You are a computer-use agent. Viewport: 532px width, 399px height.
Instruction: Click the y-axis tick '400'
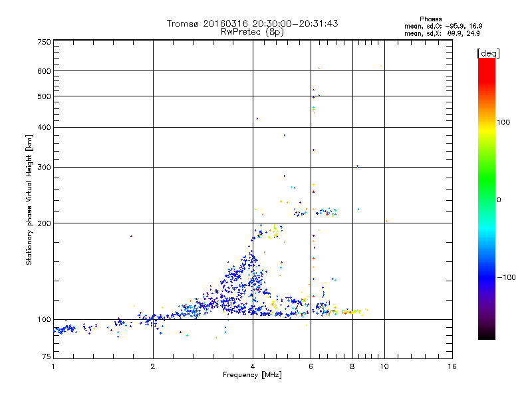point(44,127)
